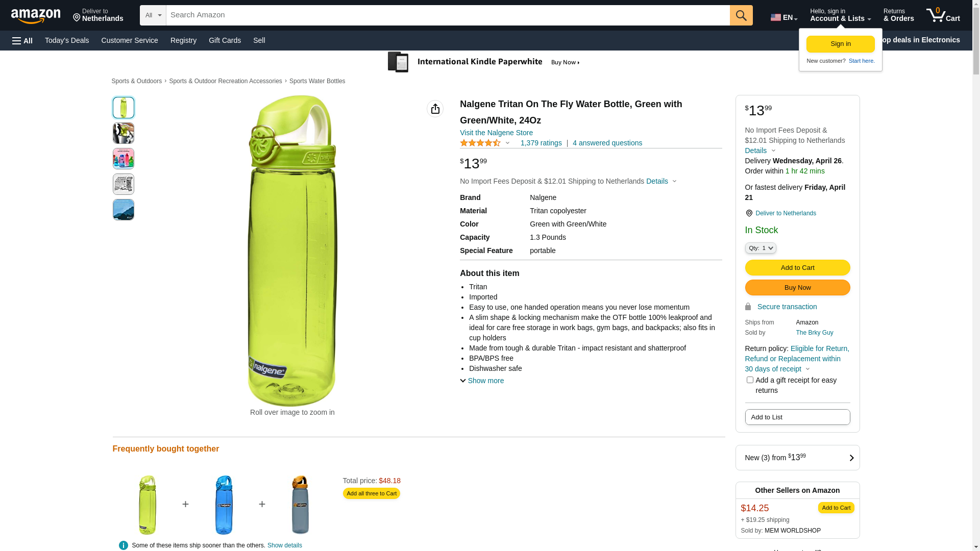The width and height of the screenshot is (980, 551).
Task: Visit the Nalgene Store link
Action: pyautogui.click(x=496, y=133)
